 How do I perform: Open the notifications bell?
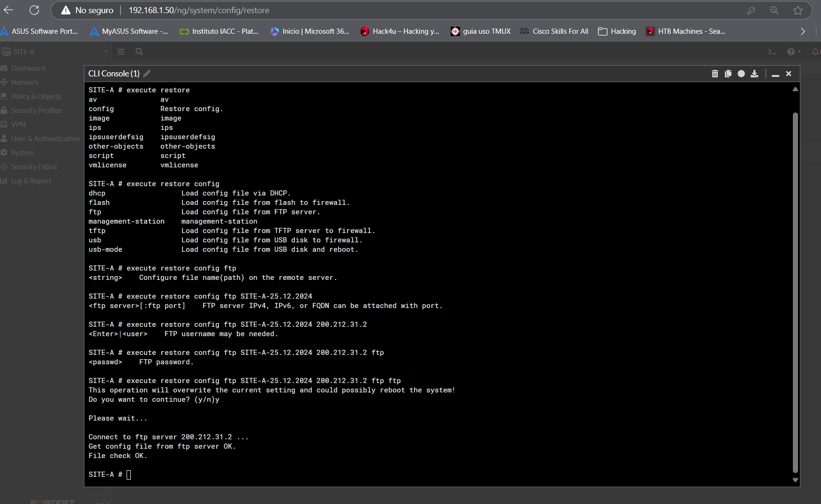coord(815,52)
